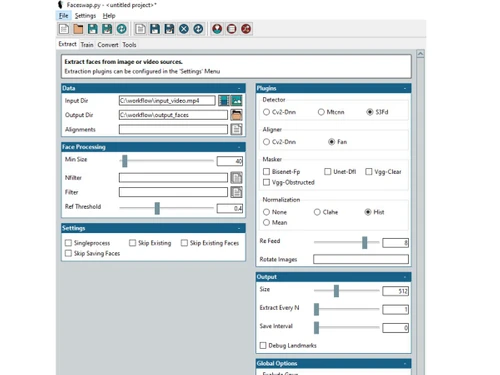This screenshot has height=375, width=500.
Task: Toggle Skip Existing checkbox
Action: 132,243
